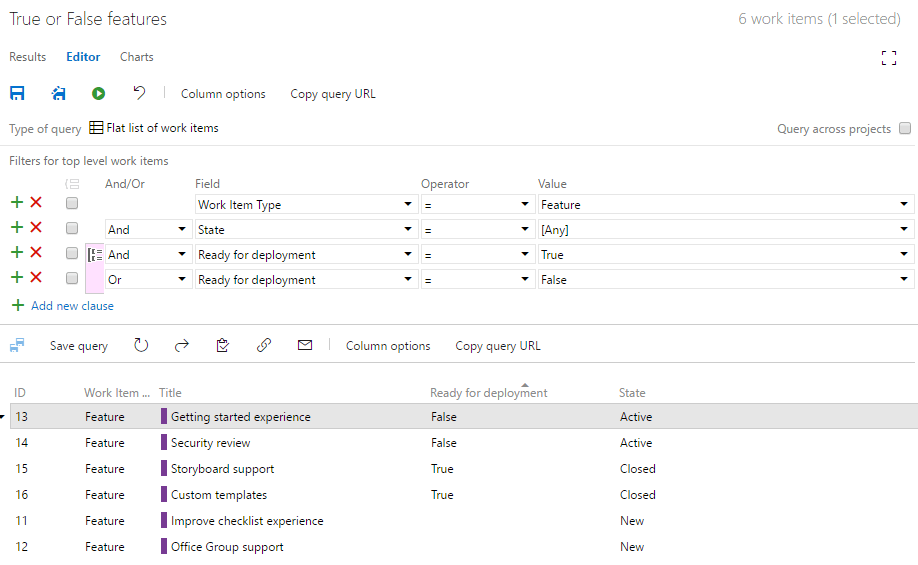Image resolution: width=918 pixels, height=565 pixels.
Task: Check the State clause checkbox
Action: [x=72, y=228]
